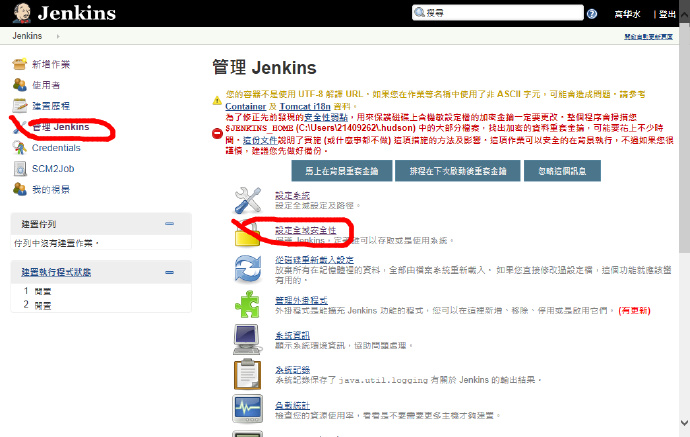Viewport: 690px width, 437px height.
Task: Open 管理 Jenkins in the sidebar
Action: click(x=61, y=127)
